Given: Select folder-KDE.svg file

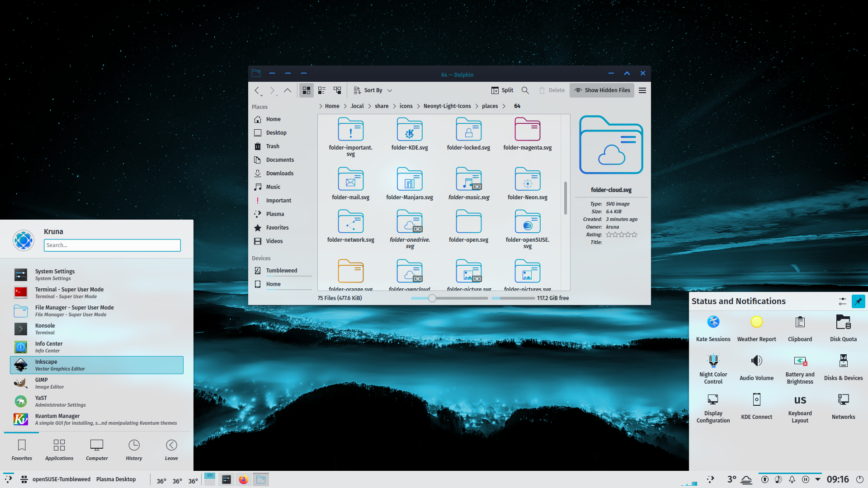Looking at the screenshot, I should pos(410,134).
